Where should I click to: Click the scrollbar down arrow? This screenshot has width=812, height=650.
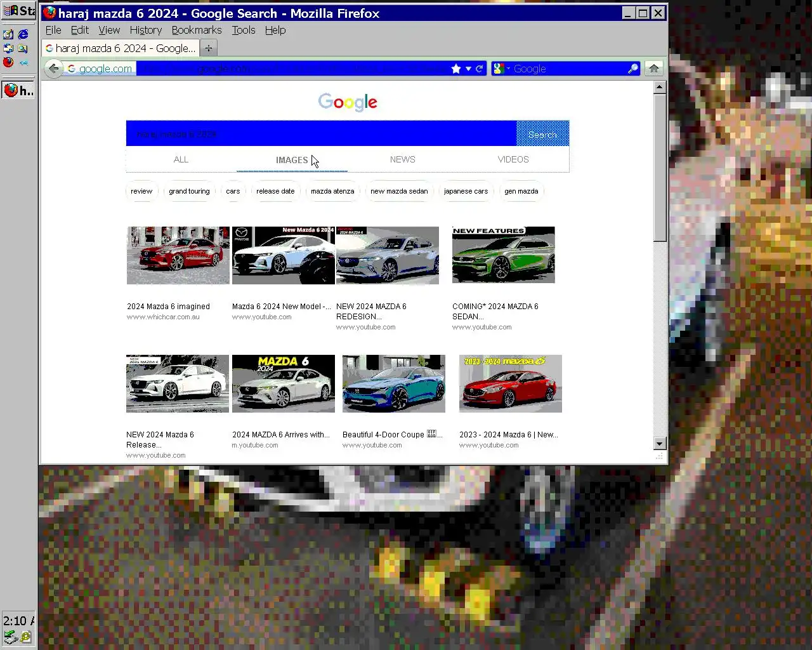(660, 444)
